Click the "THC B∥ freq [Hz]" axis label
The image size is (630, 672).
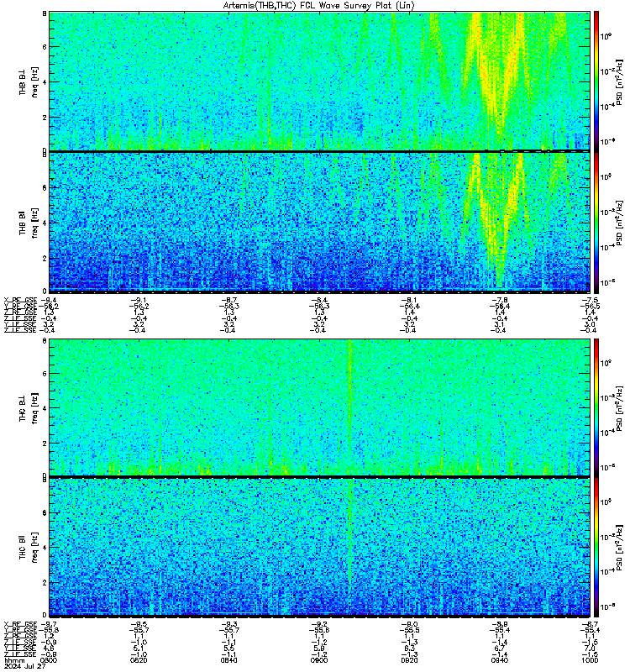click(29, 548)
